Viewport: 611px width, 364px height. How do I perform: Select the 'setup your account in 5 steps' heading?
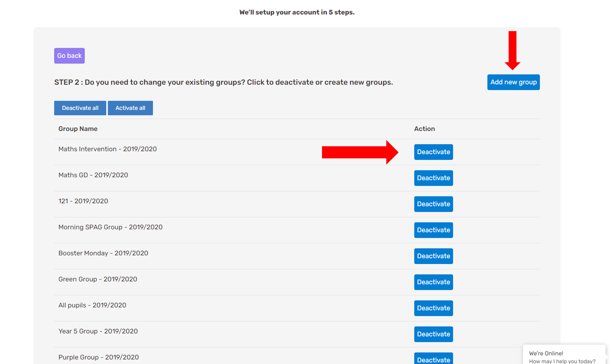297,12
